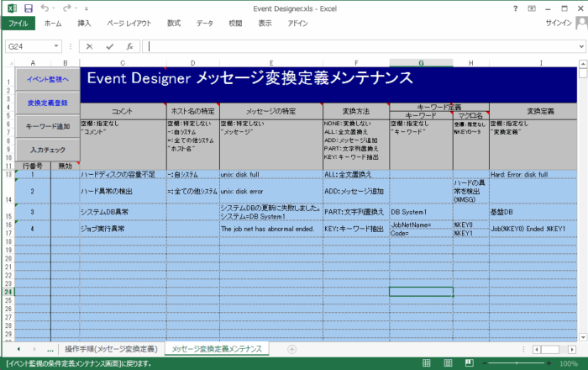Click the user account avatar icon

[581, 24]
